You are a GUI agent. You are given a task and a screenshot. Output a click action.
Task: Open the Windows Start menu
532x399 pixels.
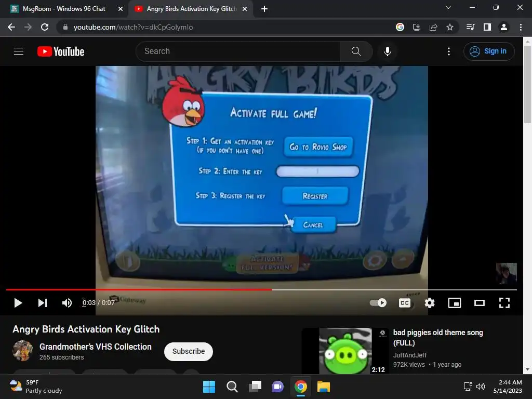pos(209,387)
